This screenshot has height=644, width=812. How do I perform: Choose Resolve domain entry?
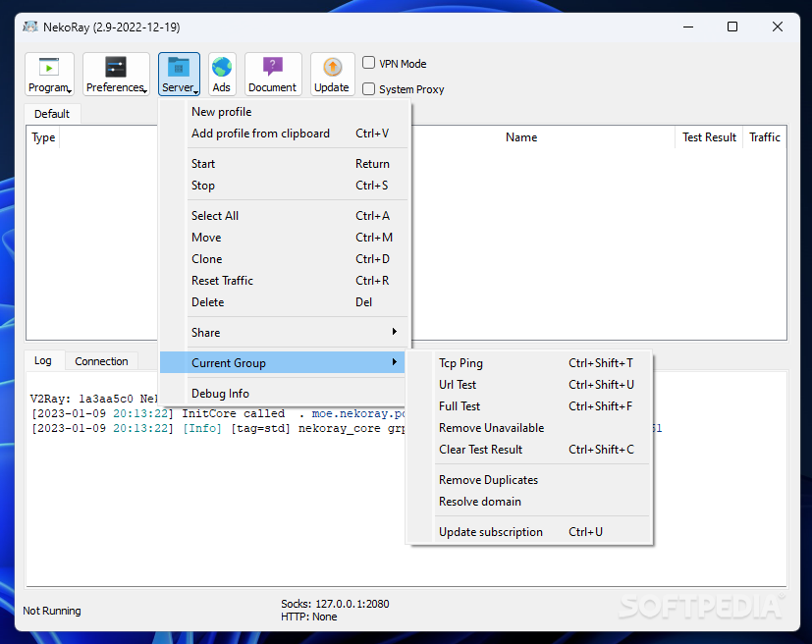point(529,502)
